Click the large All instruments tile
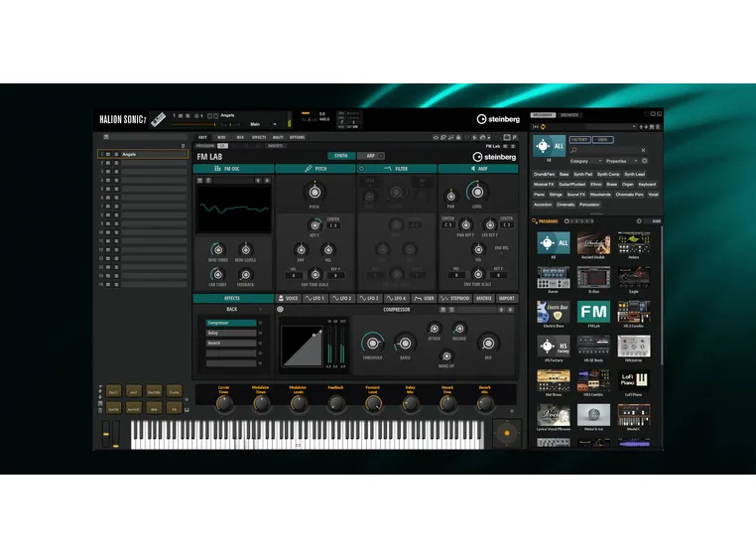The height and width of the screenshot is (558, 756). click(x=549, y=146)
